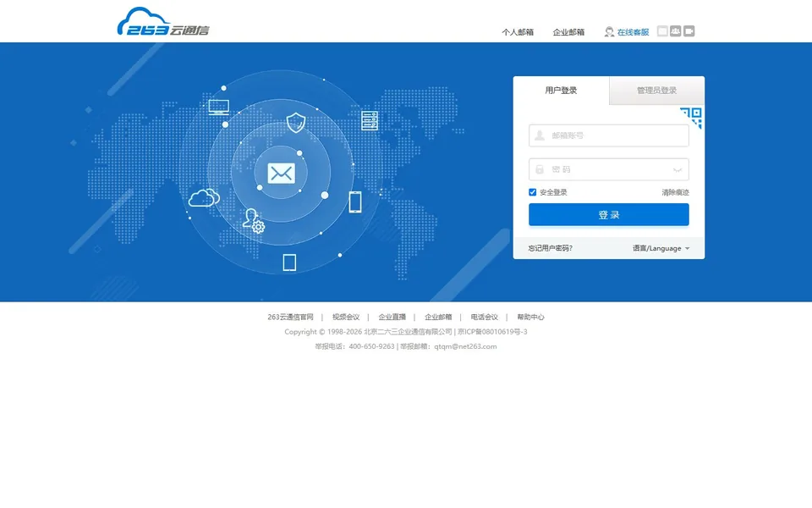The width and height of the screenshot is (812, 508).
Task: Click the 263云通信 cloud logo
Action: pos(163,22)
